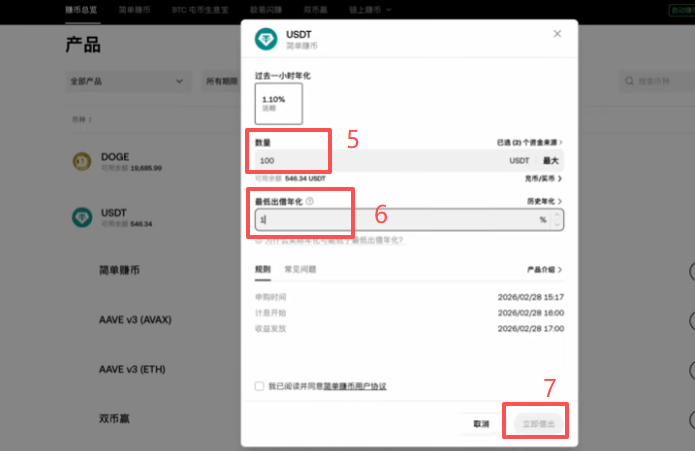The height and width of the screenshot is (451, 695).
Task: Expand the 链上赚币 dropdown in top navigation
Action: pyautogui.click(x=370, y=10)
